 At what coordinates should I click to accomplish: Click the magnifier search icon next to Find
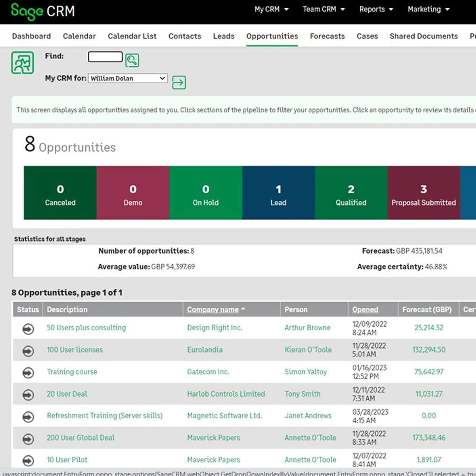point(132,60)
